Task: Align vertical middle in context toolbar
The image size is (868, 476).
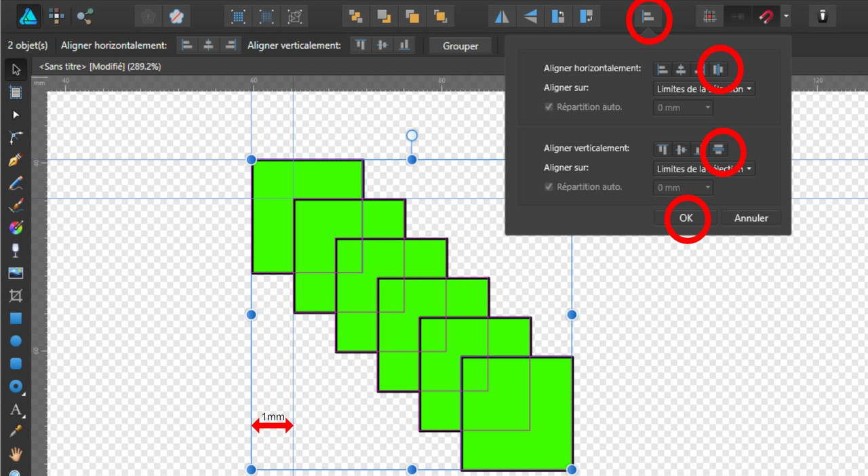Action: point(382,45)
